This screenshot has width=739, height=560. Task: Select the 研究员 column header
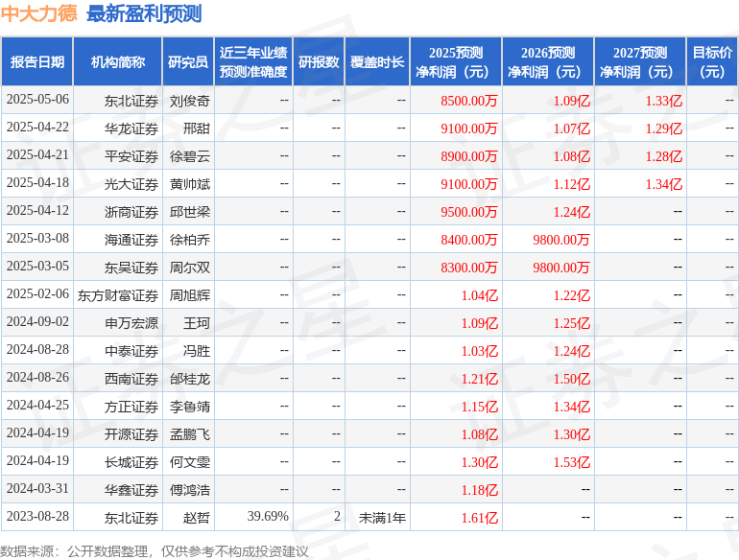click(188, 61)
